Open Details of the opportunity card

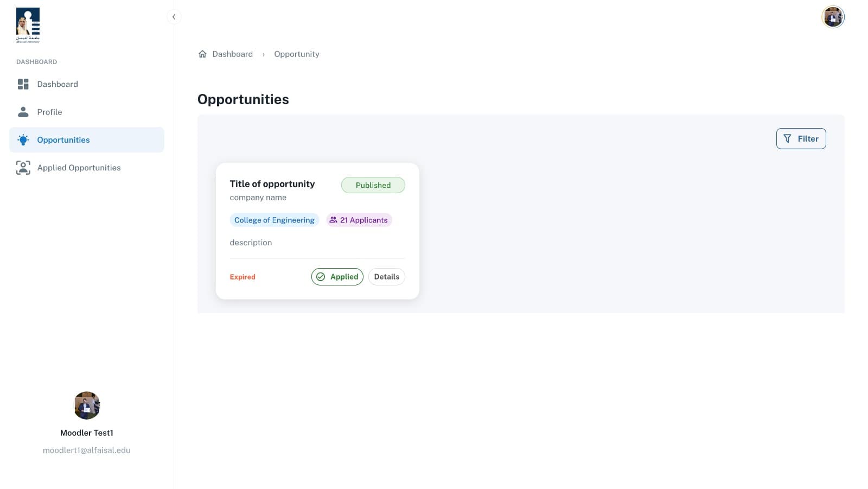pyautogui.click(x=386, y=277)
